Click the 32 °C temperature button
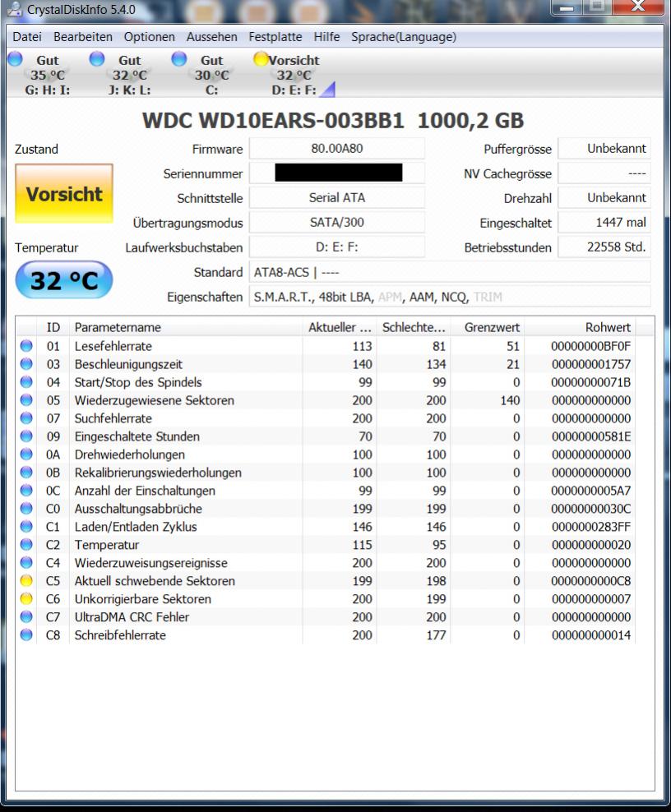Screen dimensions: 671x812 click(64, 280)
